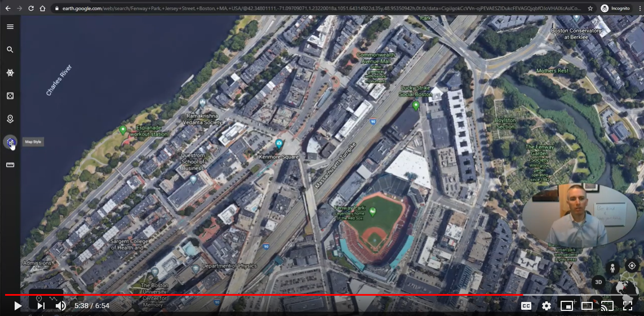Click the 5:38 / 6:54 time display
This screenshot has width=644, height=316.
(92, 306)
